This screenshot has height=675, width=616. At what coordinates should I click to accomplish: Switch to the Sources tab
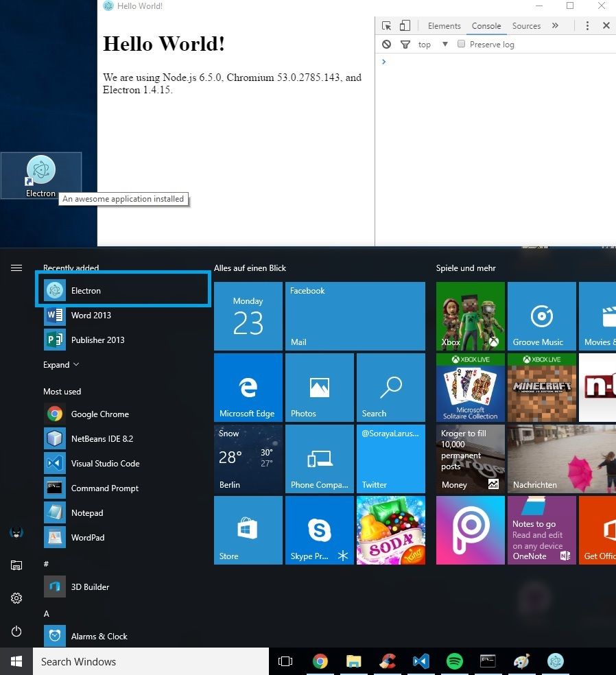pyautogui.click(x=526, y=26)
